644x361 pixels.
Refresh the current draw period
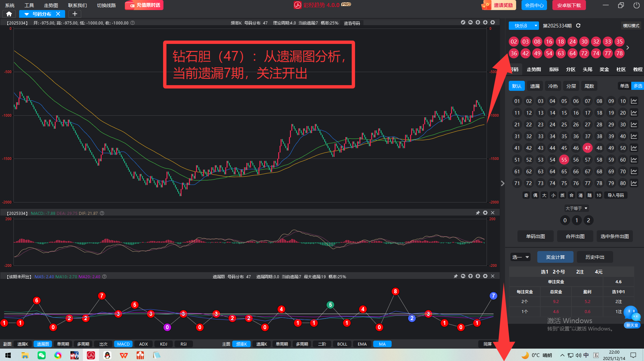click(578, 25)
